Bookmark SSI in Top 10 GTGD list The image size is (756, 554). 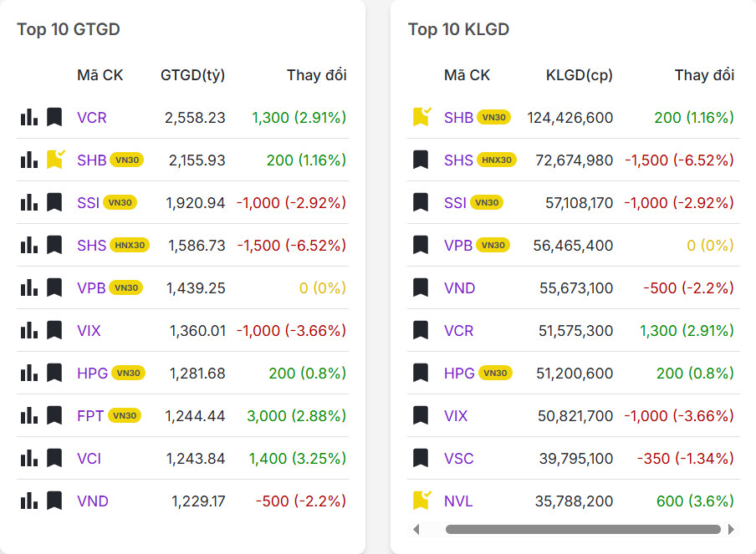[x=54, y=202]
